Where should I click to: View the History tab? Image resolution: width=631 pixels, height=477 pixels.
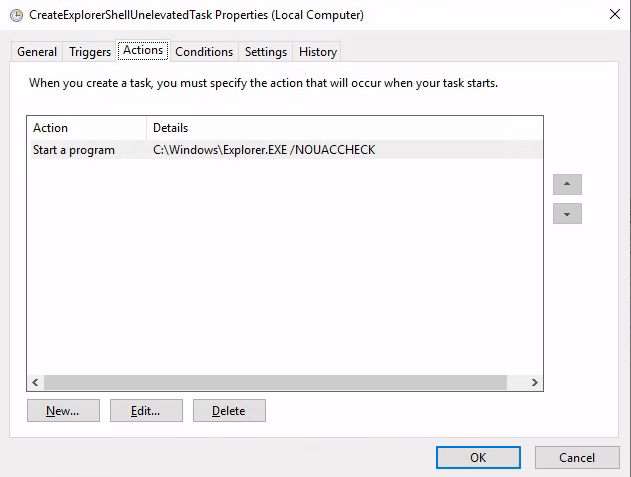coord(318,52)
